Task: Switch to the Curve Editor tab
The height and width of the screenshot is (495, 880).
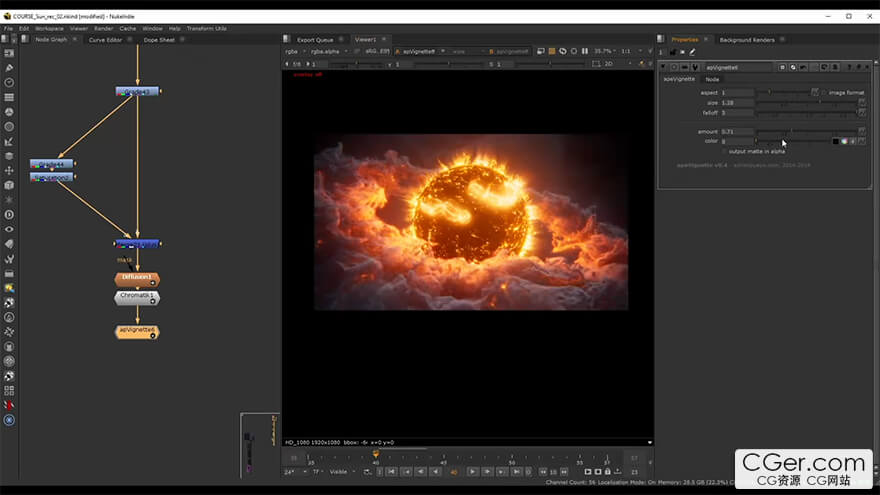Action: coord(105,40)
